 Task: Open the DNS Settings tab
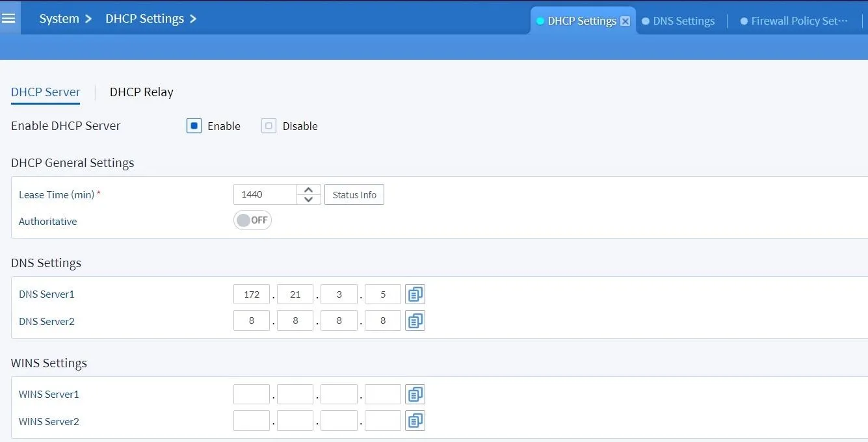(x=684, y=21)
